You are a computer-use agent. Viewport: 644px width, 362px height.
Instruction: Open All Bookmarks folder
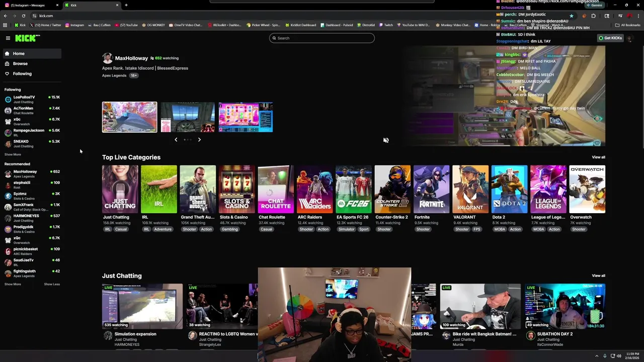628,25
